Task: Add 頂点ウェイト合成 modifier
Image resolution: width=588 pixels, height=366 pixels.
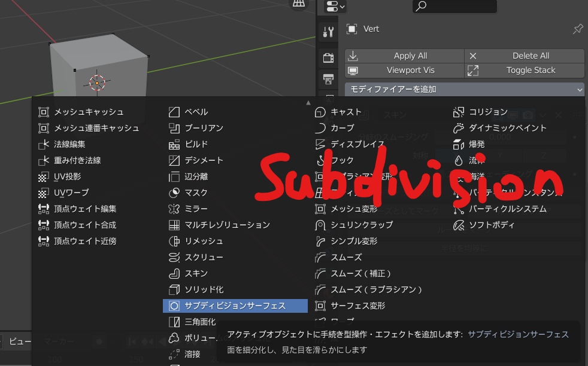Action: pyautogui.click(x=77, y=225)
